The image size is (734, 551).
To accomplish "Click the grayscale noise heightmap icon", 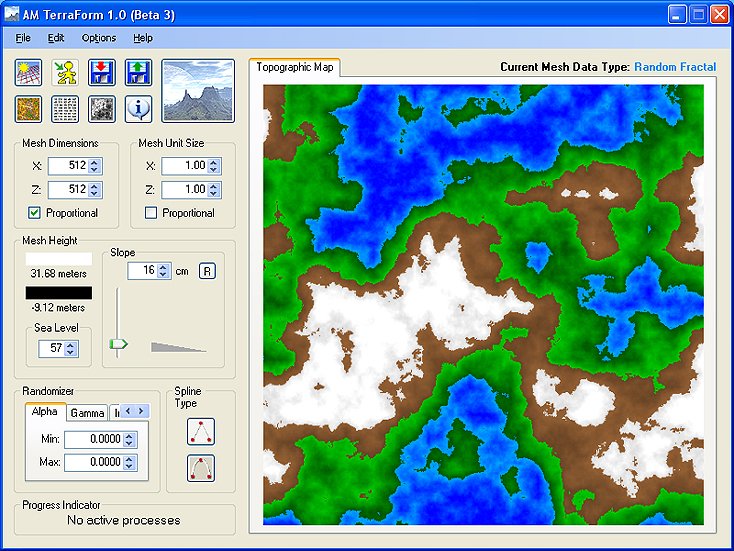I will [102, 109].
